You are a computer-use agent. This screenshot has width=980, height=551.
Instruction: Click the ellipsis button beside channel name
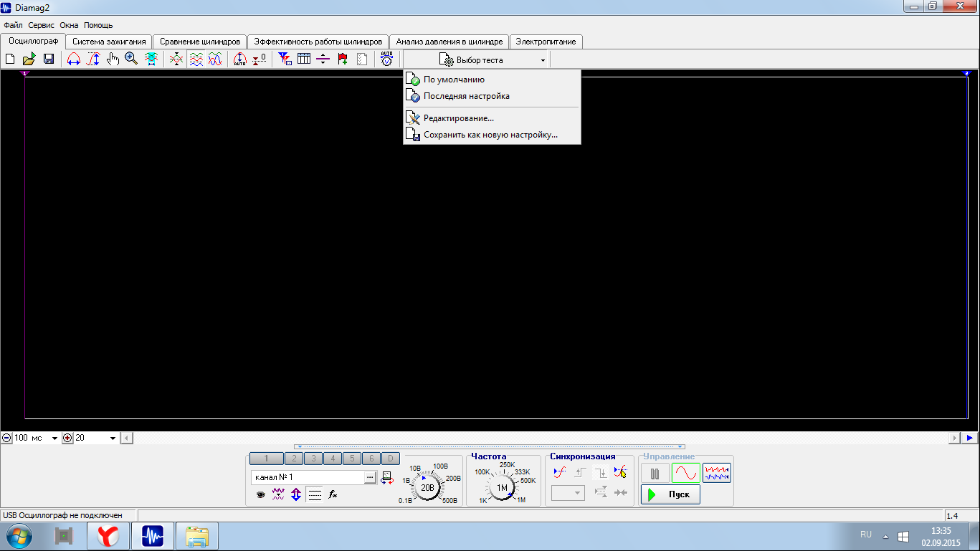370,477
